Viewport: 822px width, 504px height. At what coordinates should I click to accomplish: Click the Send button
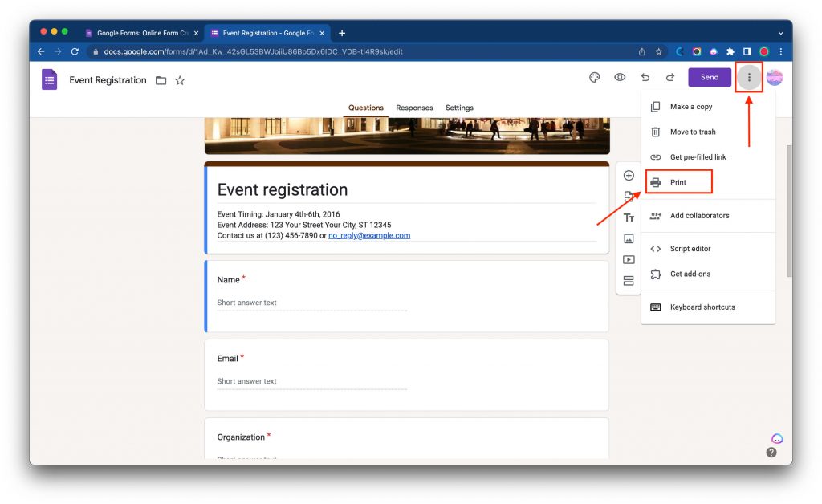[710, 77]
